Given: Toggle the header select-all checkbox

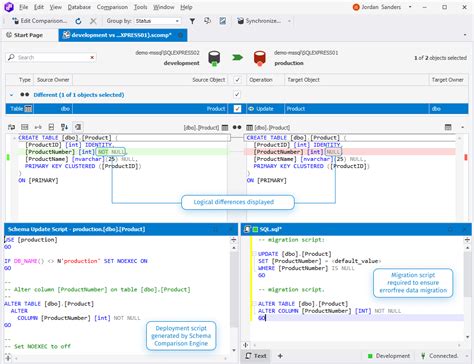Looking at the screenshot, I should (x=237, y=80).
